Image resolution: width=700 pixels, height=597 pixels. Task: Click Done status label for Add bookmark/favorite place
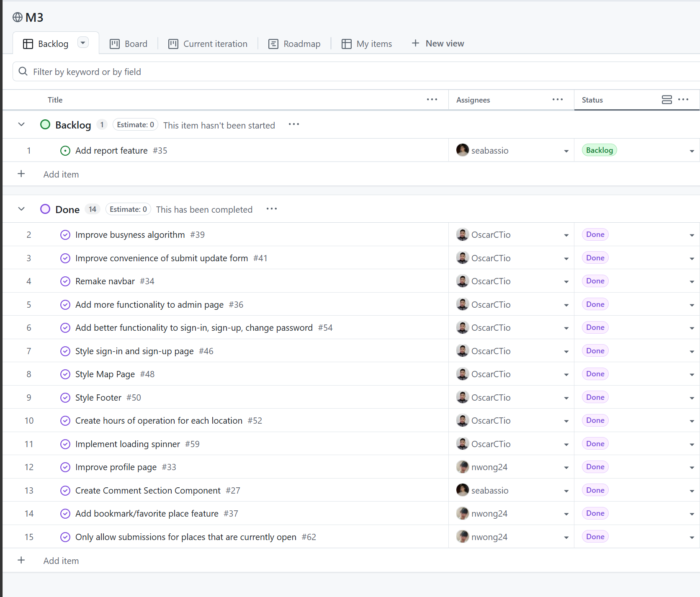coord(595,513)
